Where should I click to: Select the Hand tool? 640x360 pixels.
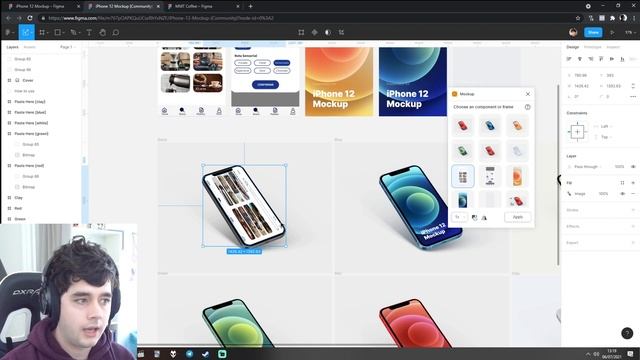[x=102, y=32]
